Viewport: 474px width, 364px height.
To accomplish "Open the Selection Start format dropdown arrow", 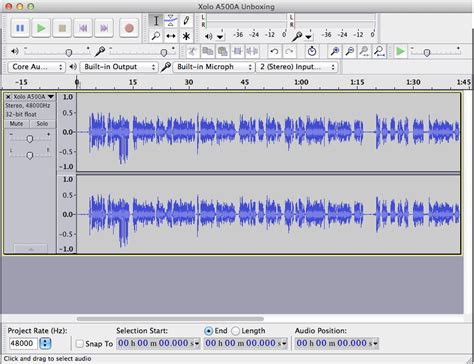I will pyautogui.click(x=196, y=343).
